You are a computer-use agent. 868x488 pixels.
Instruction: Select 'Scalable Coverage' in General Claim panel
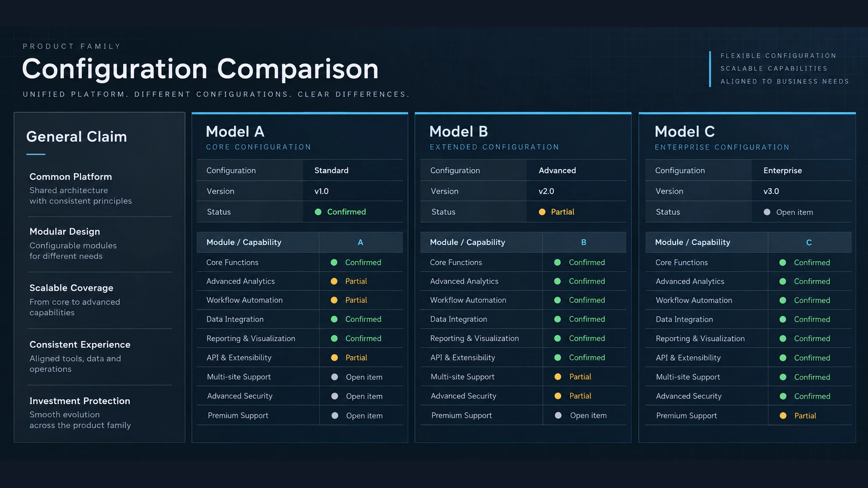pyautogui.click(x=71, y=288)
